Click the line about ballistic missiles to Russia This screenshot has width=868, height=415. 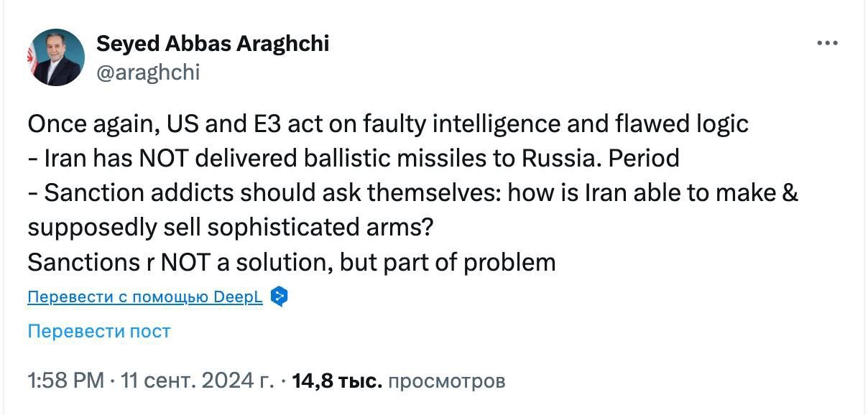click(354, 159)
